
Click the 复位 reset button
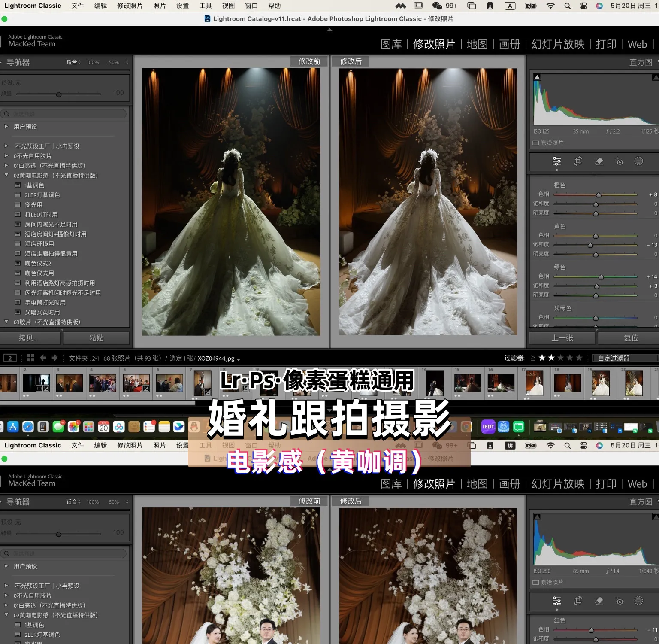[631, 338]
